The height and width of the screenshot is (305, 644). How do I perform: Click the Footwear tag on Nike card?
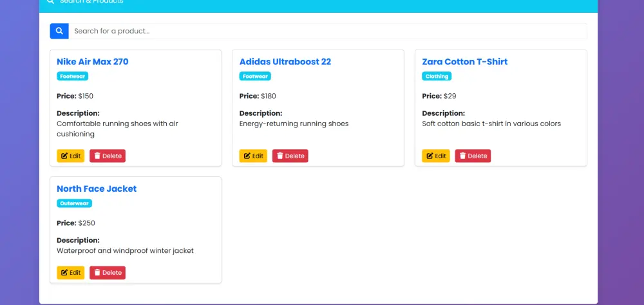[72, 76]
